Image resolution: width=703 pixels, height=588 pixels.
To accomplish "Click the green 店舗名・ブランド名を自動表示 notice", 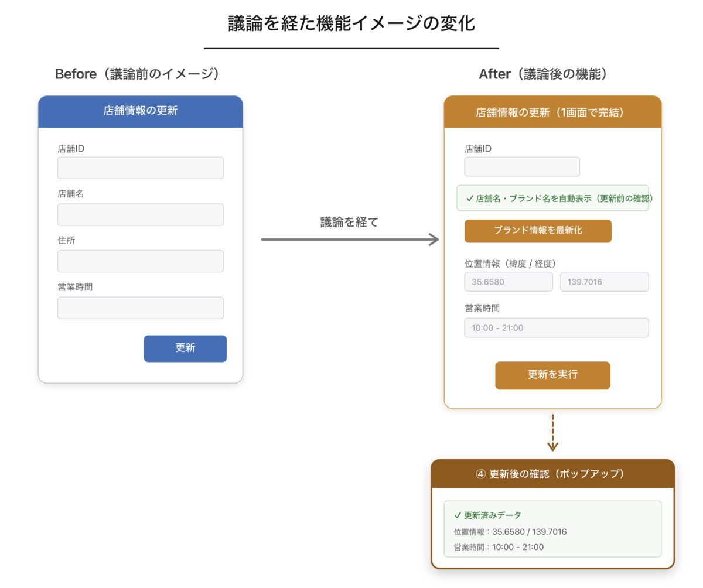I will pyautogui.click(x=552, y=199).
